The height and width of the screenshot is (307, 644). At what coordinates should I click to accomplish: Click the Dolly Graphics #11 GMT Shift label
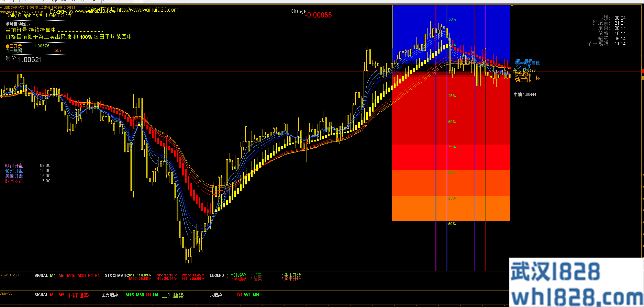click(x=38, y=15)
